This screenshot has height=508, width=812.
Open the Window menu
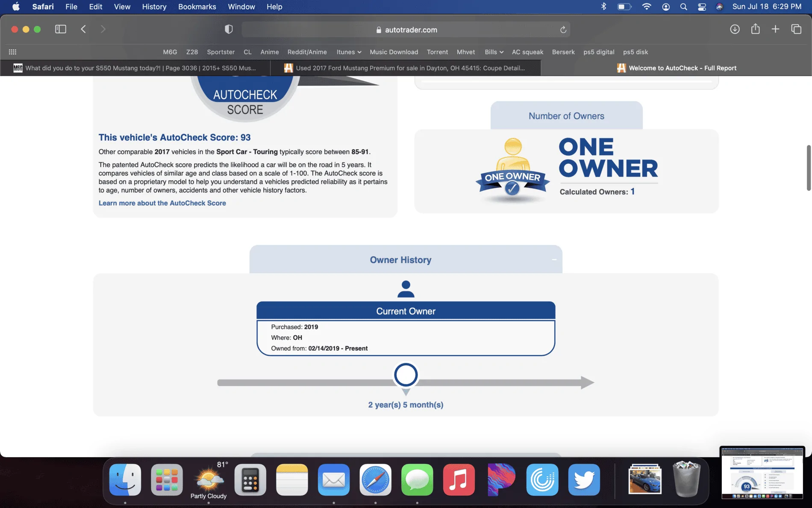(241, 6)
